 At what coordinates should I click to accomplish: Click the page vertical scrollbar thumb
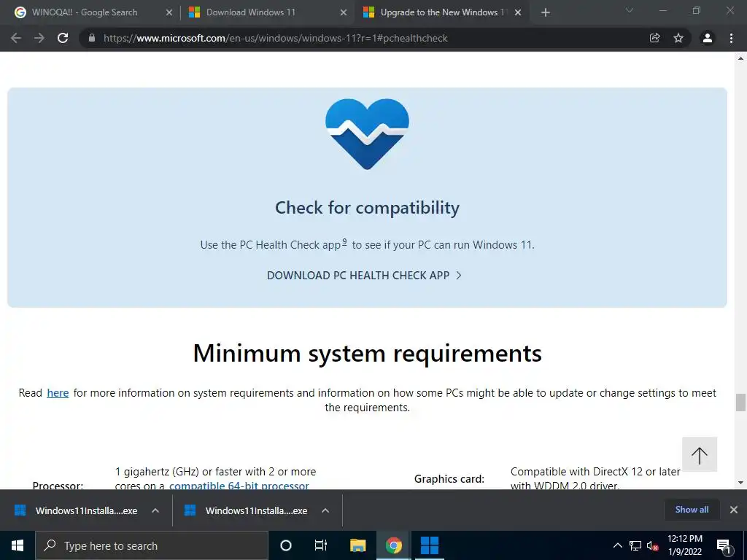740,402
